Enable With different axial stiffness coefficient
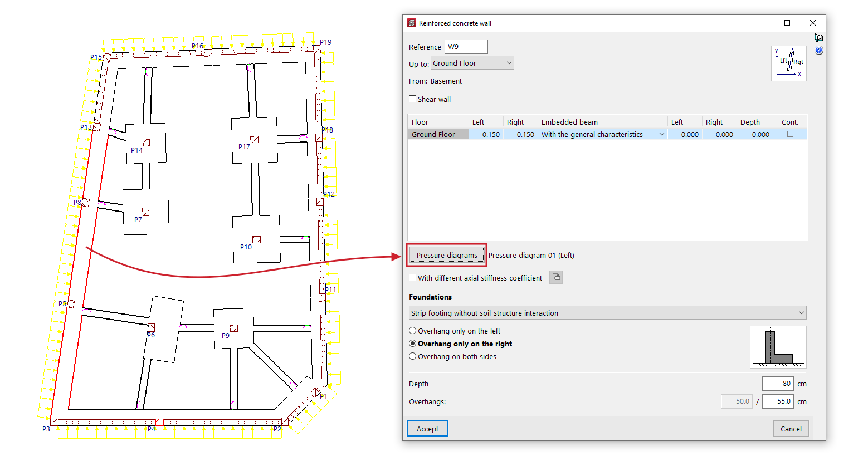868x461 pixels. coord(413,278)
